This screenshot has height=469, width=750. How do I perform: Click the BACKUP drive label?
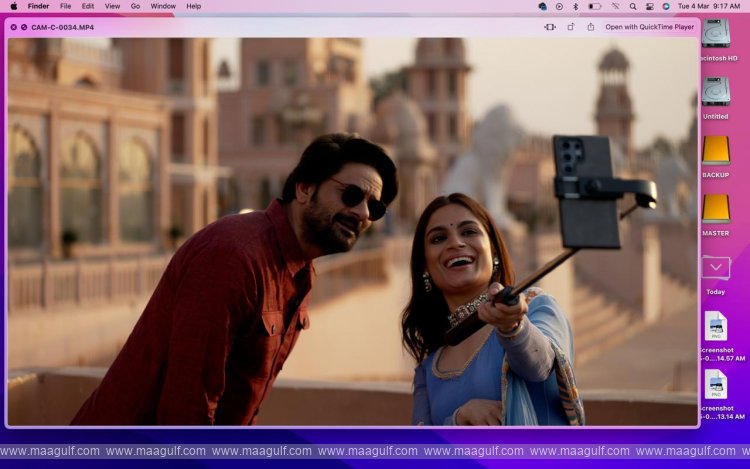[716, 175]
